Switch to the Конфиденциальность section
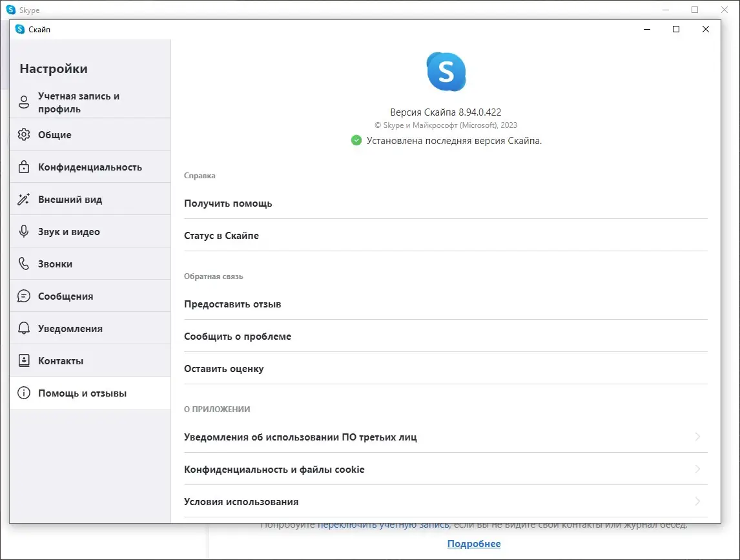The image size is (740, 560). pos(90,167)
